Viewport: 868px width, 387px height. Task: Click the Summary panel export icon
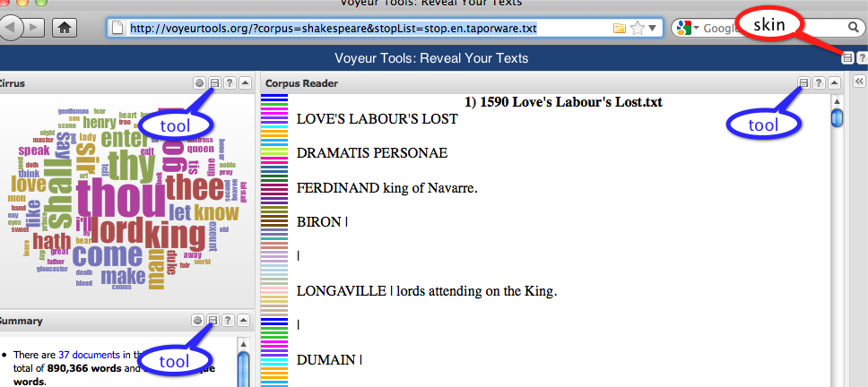[x=213, y=320]
